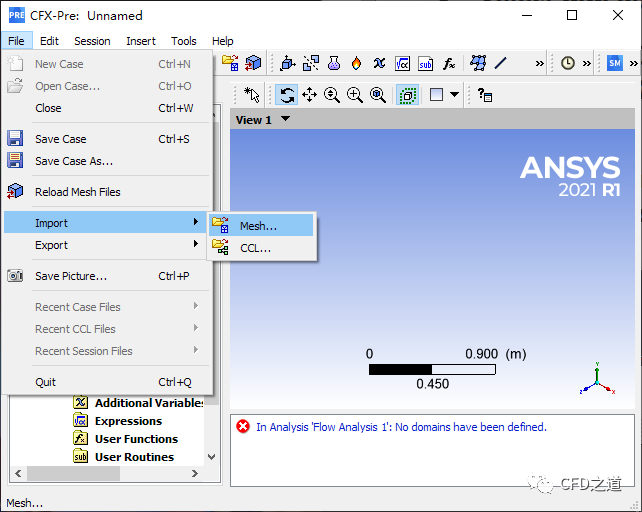Toggle the highlighting dashed-box button
The image size is (642, 512).
click(406, 95)
